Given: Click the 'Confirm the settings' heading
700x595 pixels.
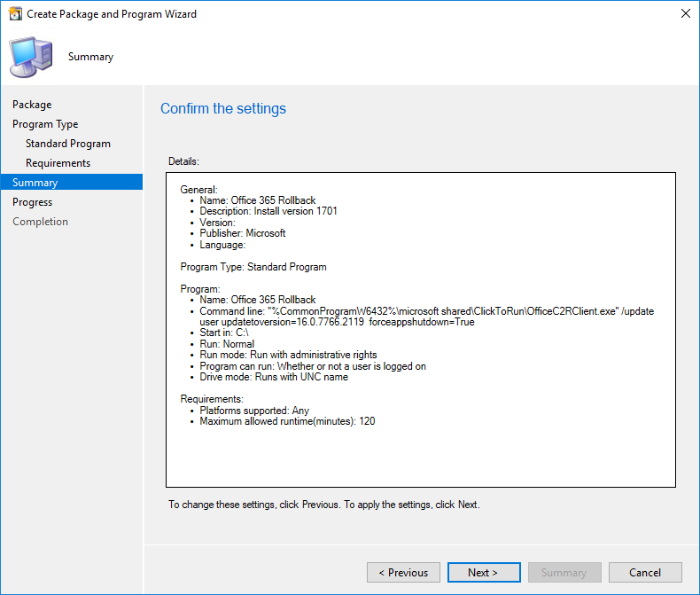Looking at the screenshot, I should [x=223, y=108].
